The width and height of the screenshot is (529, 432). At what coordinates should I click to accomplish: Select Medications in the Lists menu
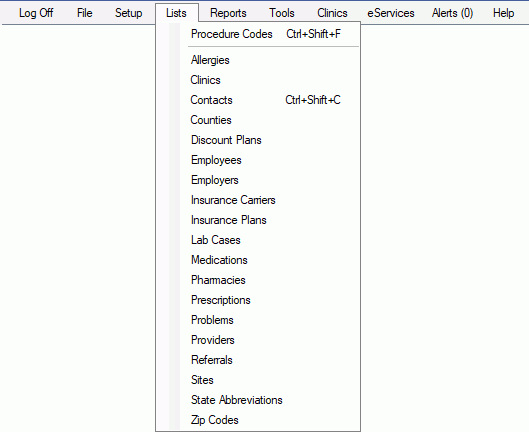point(258,260)
